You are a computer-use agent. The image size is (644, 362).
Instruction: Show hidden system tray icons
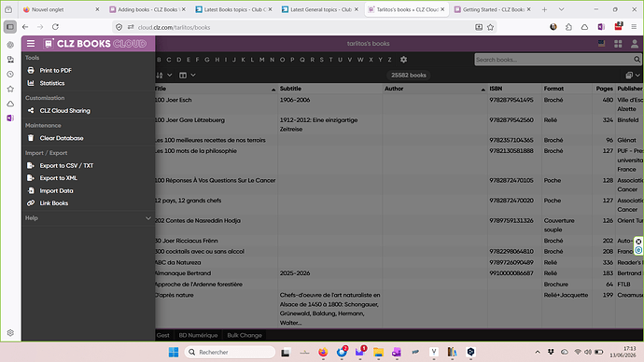click(538, 352)
